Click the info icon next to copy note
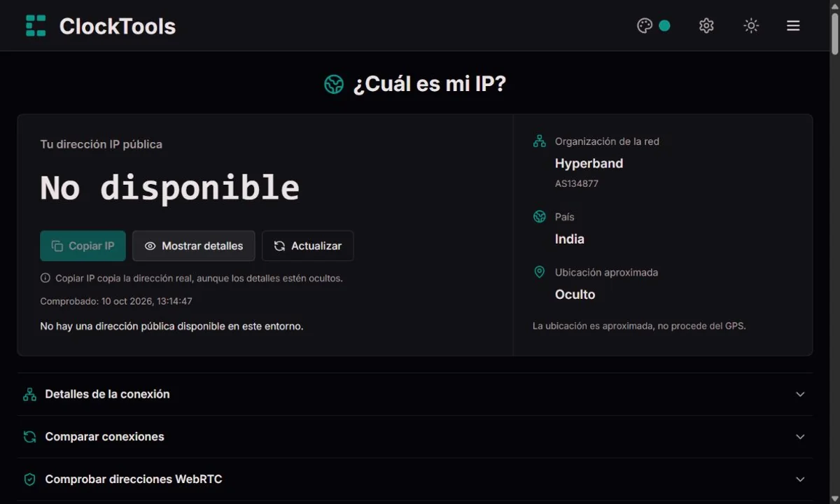Viewport: 840px width, 504px height. (x=45, y=278)
